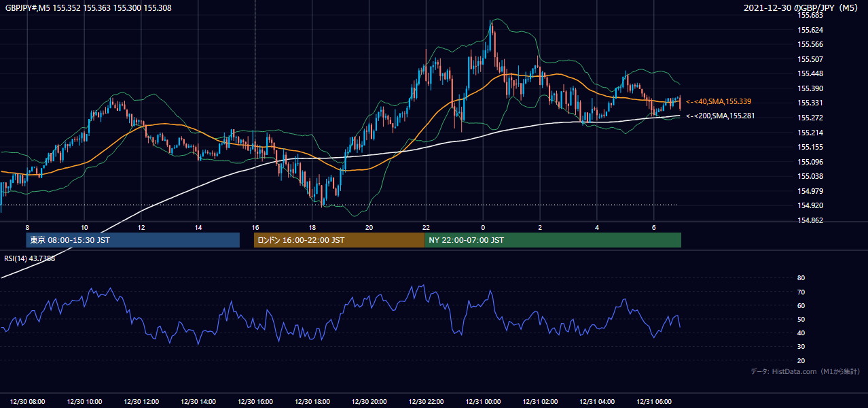
Task: Click the 155.683 price axis label
Action: 811,15
